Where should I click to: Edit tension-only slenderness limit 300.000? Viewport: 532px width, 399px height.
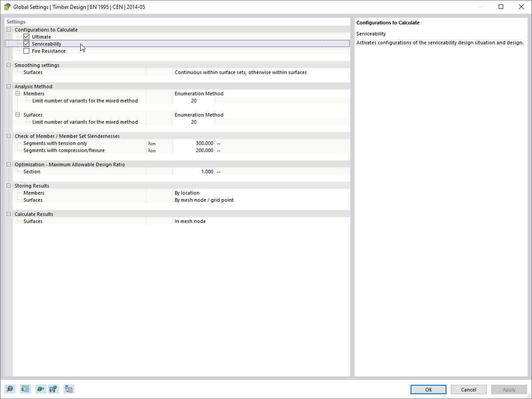click(194, 143)
